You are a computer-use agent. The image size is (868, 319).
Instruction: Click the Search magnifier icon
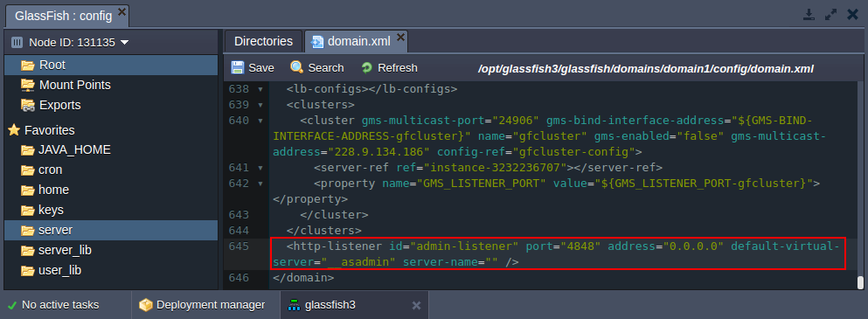296,67
